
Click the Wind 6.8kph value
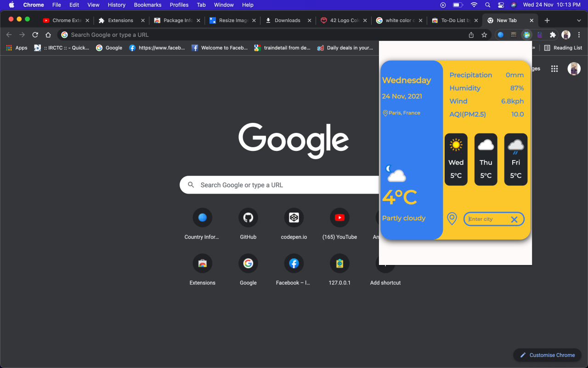(513, 101)
